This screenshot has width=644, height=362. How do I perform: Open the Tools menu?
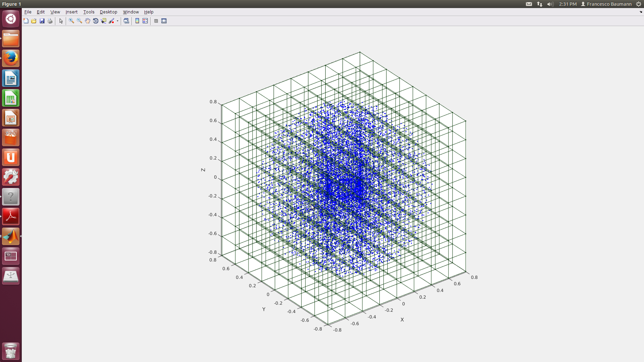click(x=89, y=12)
